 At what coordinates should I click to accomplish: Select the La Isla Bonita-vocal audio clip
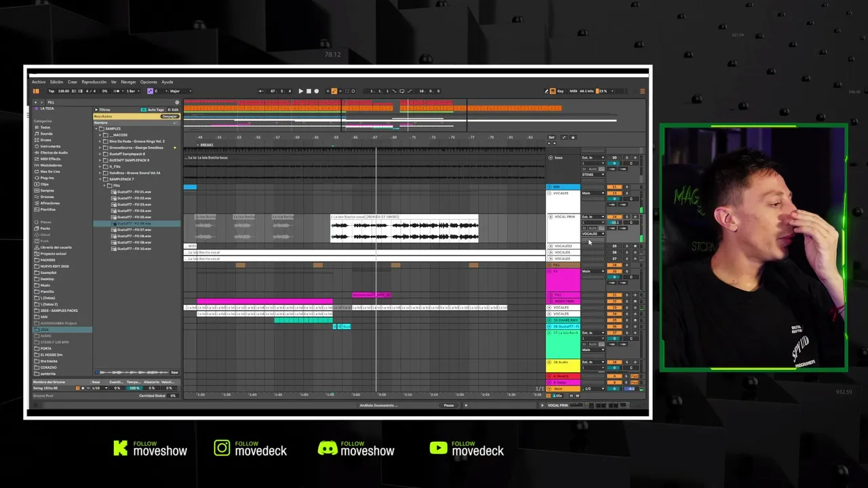pyautogui.click(x=404, y=228)
